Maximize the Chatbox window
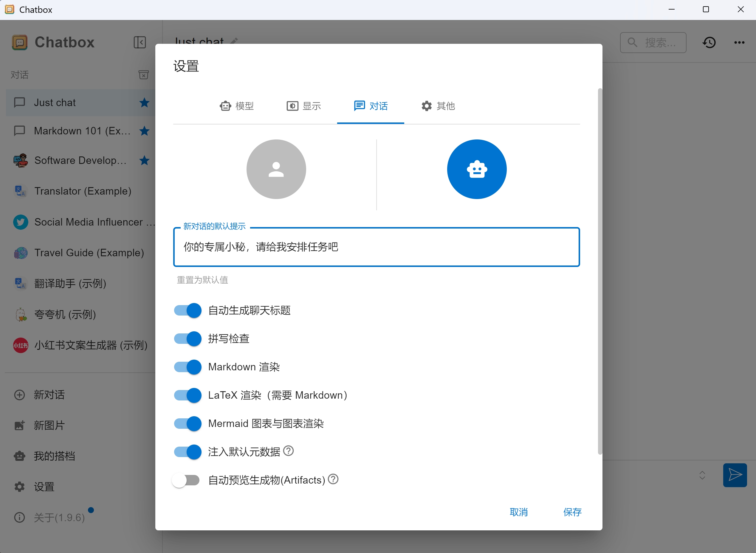Screen dimensions: 756x553 click(706, 9)
